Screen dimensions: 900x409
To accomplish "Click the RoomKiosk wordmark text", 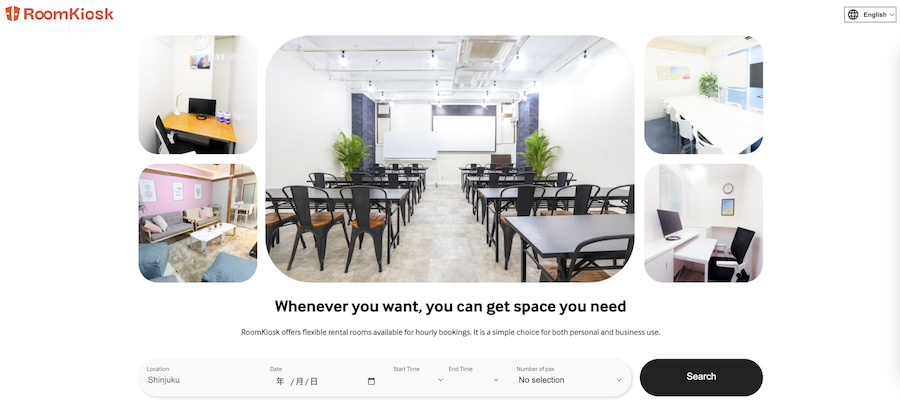I will coord(68,14).
